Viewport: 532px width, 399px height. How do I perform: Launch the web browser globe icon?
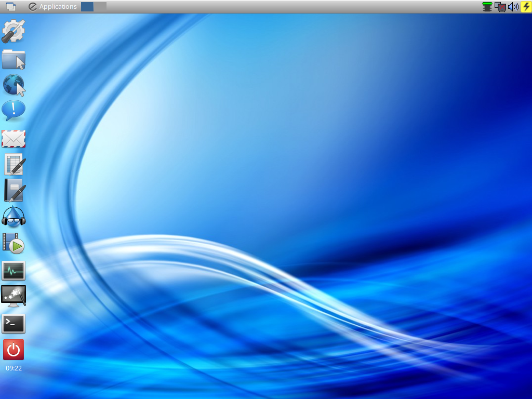[x=14, y=84]
